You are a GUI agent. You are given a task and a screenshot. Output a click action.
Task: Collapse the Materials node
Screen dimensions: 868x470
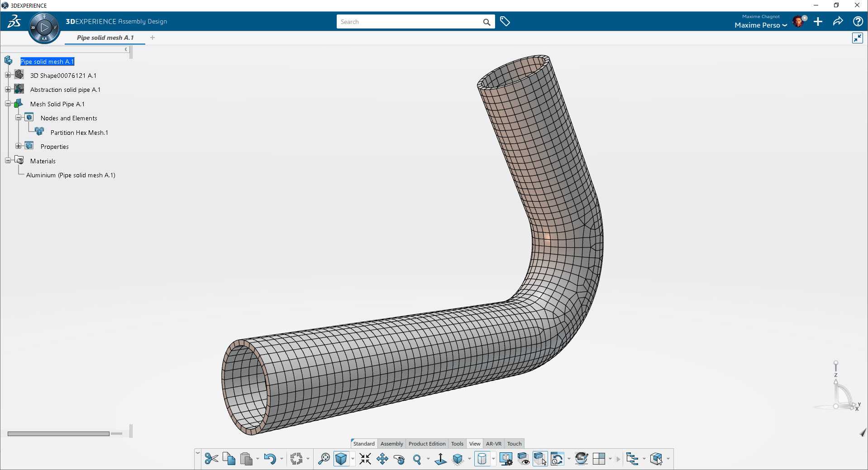(8, 161)
